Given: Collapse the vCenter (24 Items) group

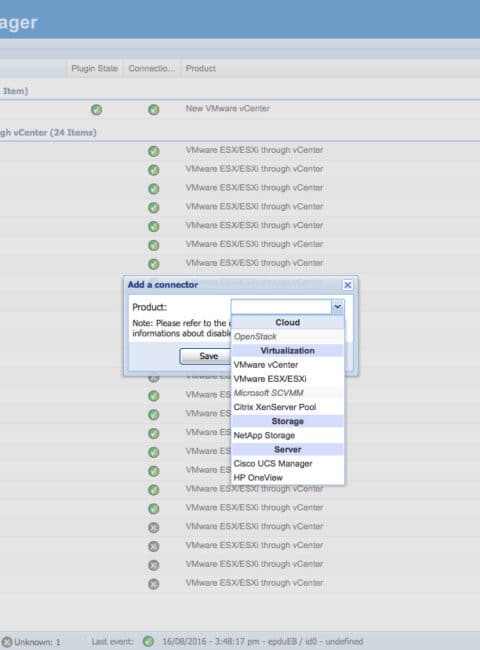Looking at the screenshot, I should 48,133.
